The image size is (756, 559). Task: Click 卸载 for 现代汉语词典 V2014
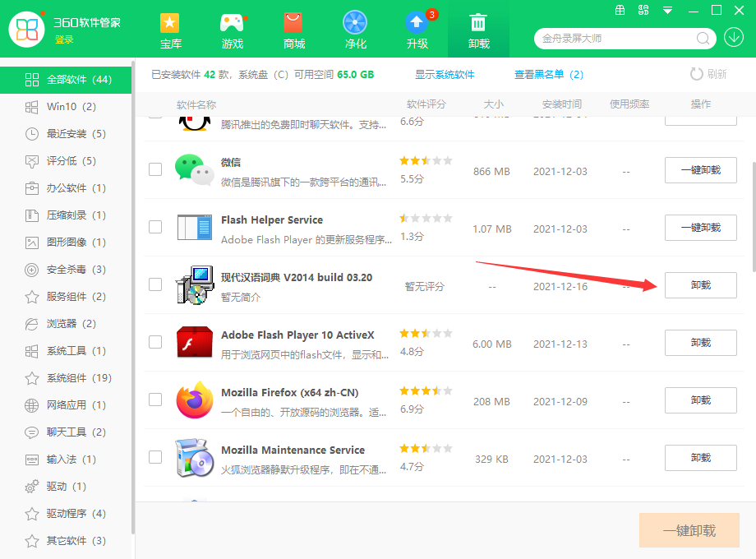coord(701,285)
